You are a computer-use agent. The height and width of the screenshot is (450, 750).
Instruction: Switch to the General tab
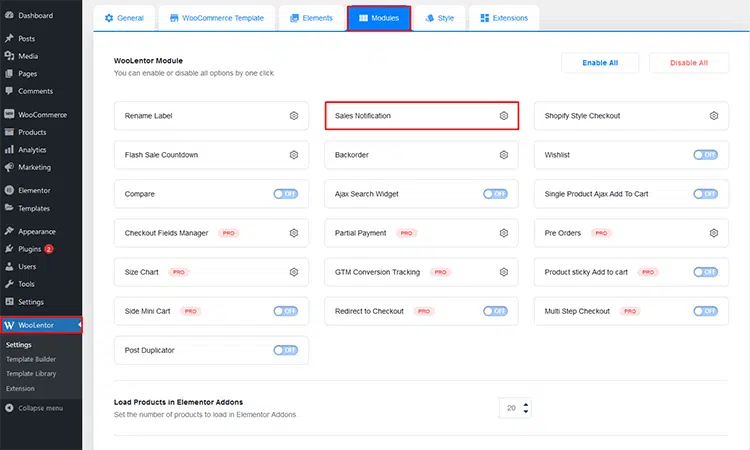[x=124, y=18]
